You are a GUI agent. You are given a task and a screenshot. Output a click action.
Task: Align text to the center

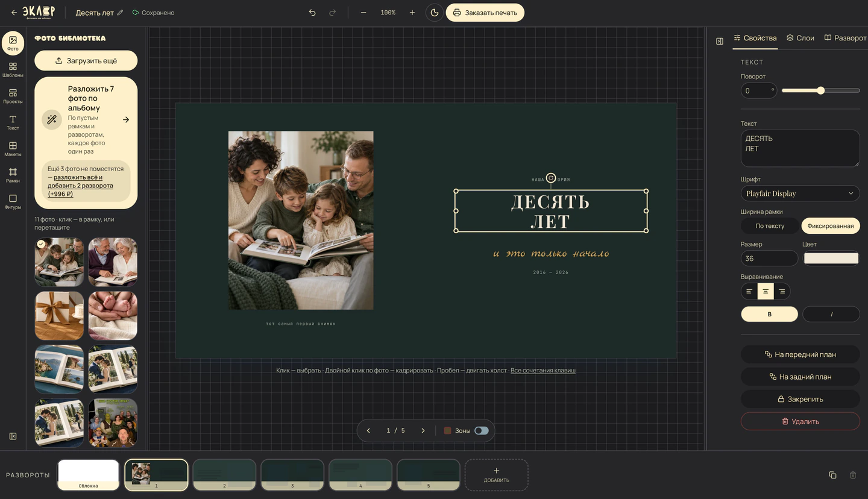766,292
